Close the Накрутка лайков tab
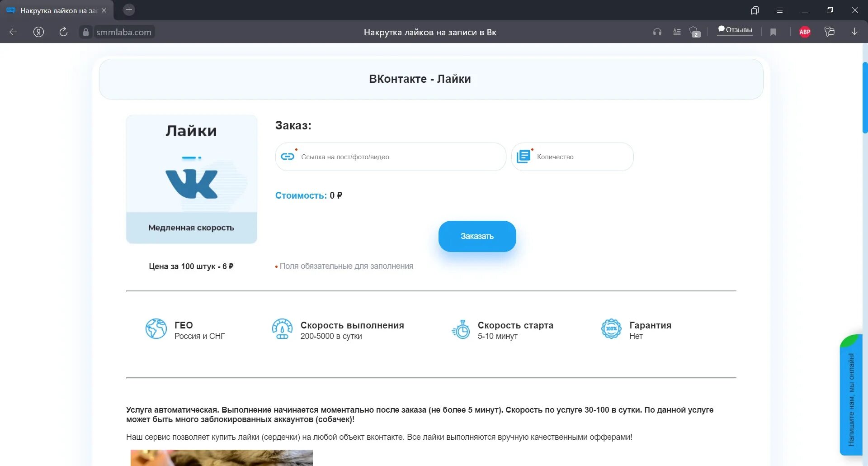The width and height of the screenshot is (868, 466). [x=104, y=10]
